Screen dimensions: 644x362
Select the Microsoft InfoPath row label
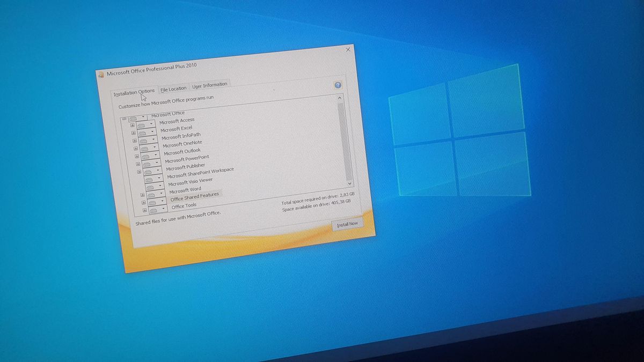click(x=181, y=136)
